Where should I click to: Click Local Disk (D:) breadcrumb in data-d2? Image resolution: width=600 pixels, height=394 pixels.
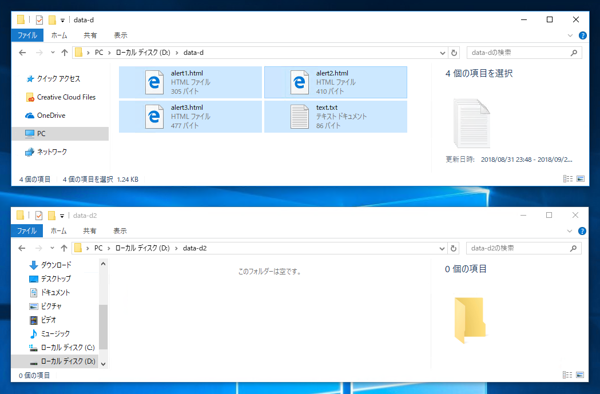pyautogui.click(x=142, y=248)
